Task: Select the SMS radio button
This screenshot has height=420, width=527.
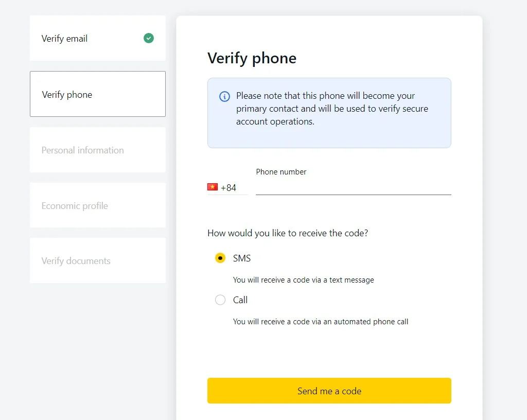Action: (220, 258)
